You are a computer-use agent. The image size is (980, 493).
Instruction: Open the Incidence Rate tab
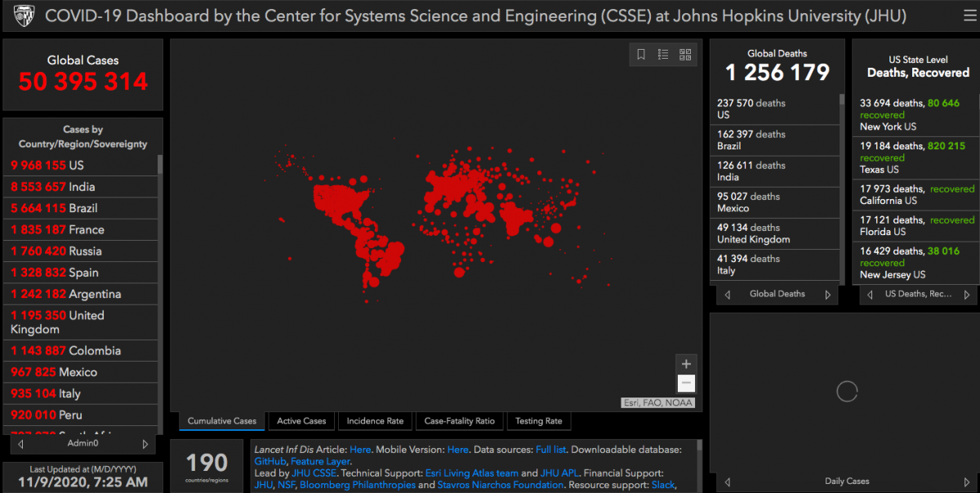point(375,421)
